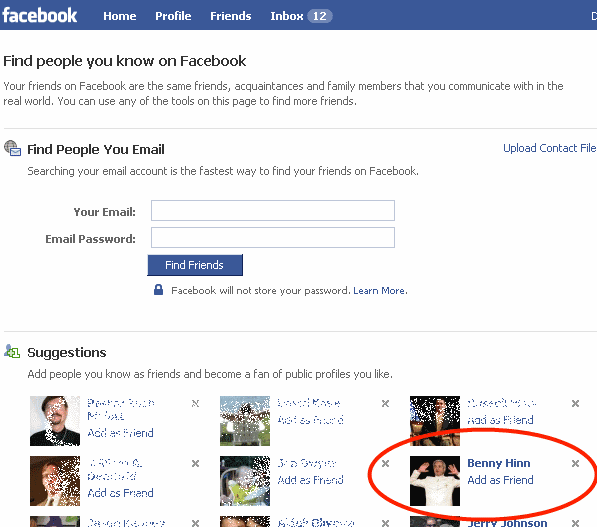
Task: Add the baby stroller profile as Friend
Action: coord(310,480)
